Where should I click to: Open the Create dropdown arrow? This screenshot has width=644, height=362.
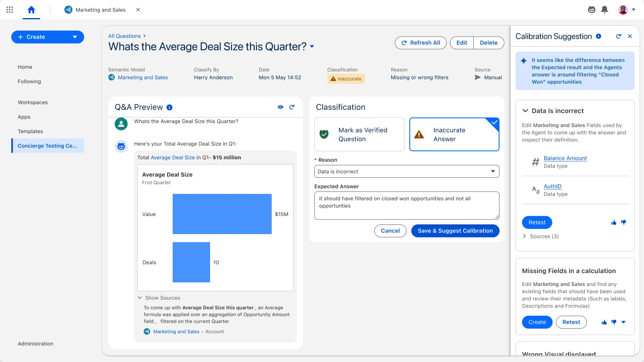(x=75, y=37)
